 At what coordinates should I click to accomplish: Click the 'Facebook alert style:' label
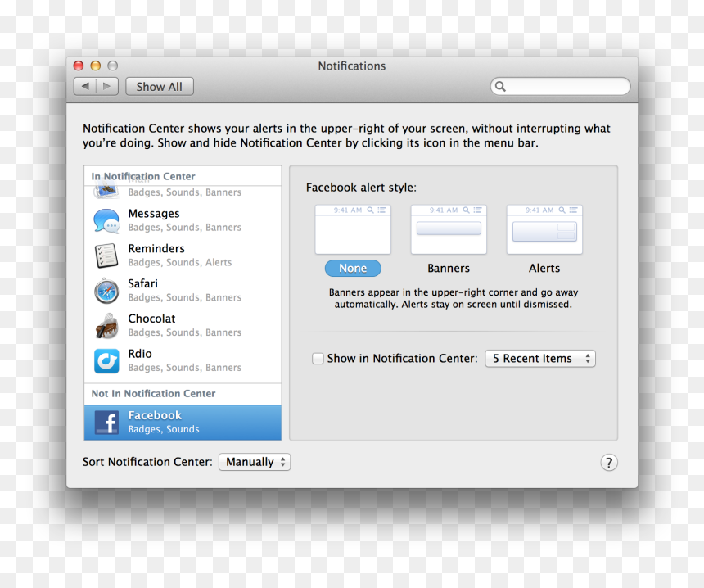point(362,188)
